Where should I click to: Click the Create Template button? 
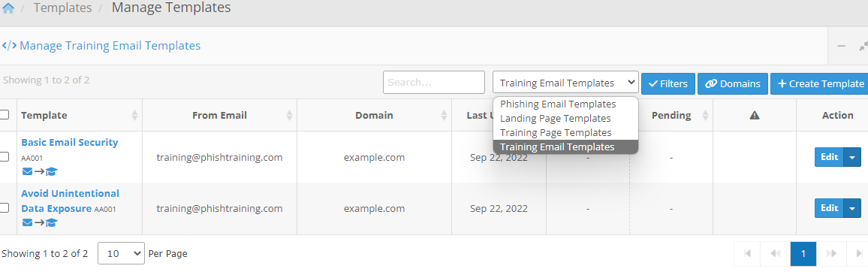tap(821, 83)
